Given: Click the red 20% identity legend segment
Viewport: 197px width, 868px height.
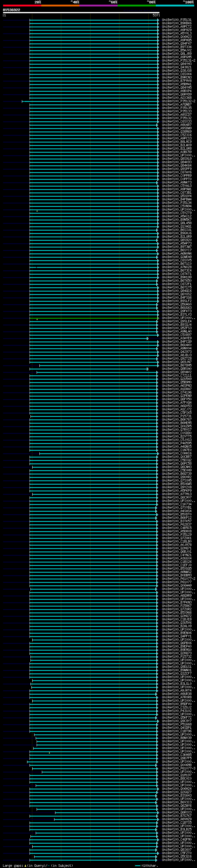Looking at the screenshot, I should (22, 6).
